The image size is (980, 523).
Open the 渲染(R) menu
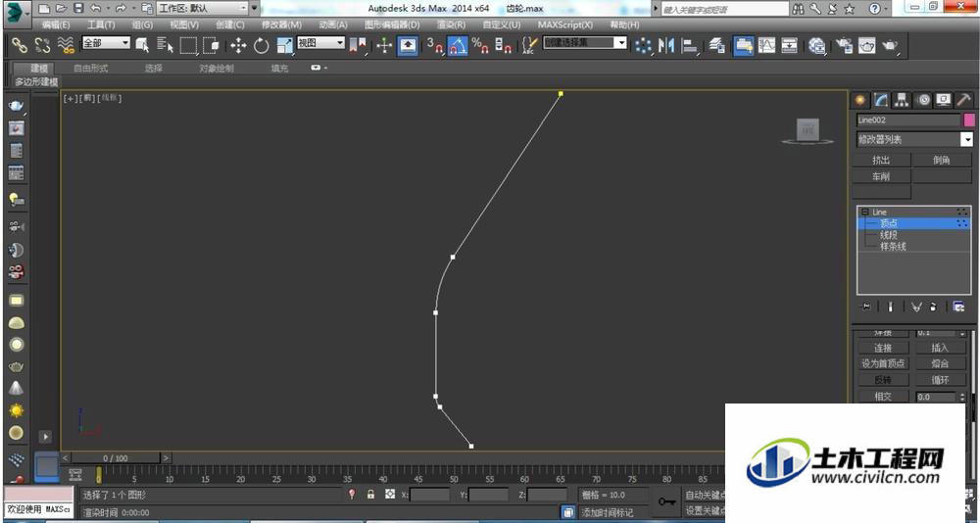pyautogui.click(x=451, y=25)
